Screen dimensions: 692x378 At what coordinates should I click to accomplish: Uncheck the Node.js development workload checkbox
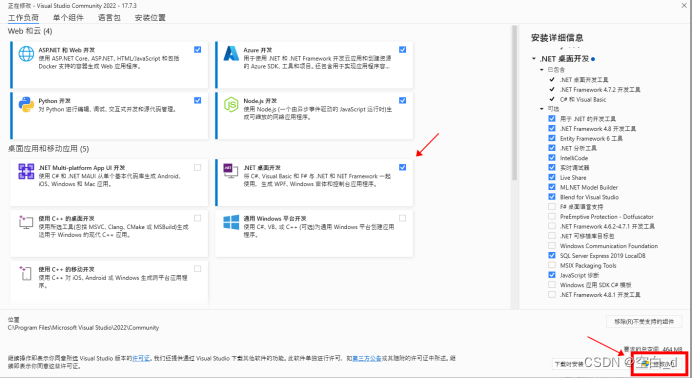click(x=402, y=100)
